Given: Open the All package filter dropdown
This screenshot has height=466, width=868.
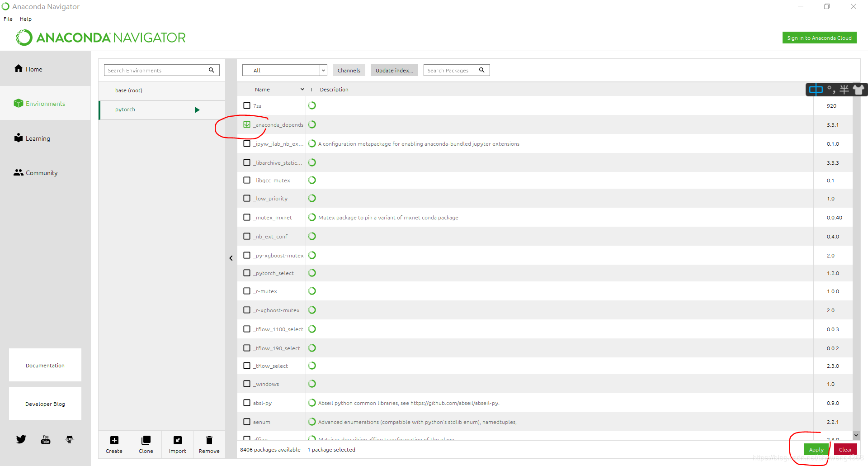Looking at the screenshot, I should tap(284, 70).
